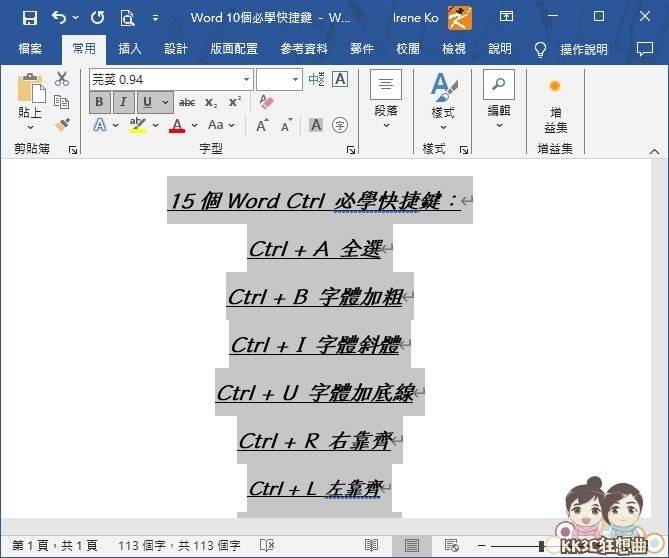Open the 版面配置 tab
The height and width of the screenshot is (558, 669).
click(x=234, y=49)
